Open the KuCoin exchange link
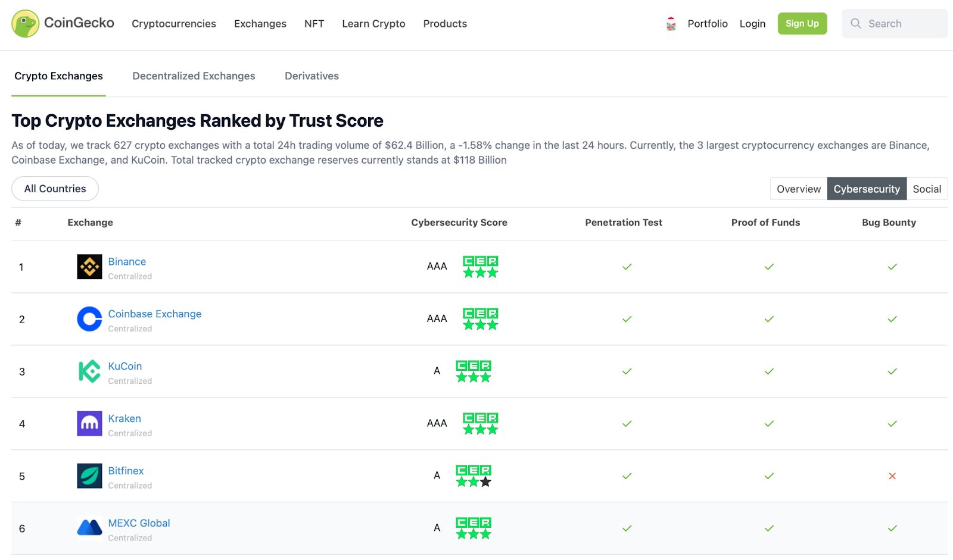This screenshot has height=560, width=953. (125, 367)
